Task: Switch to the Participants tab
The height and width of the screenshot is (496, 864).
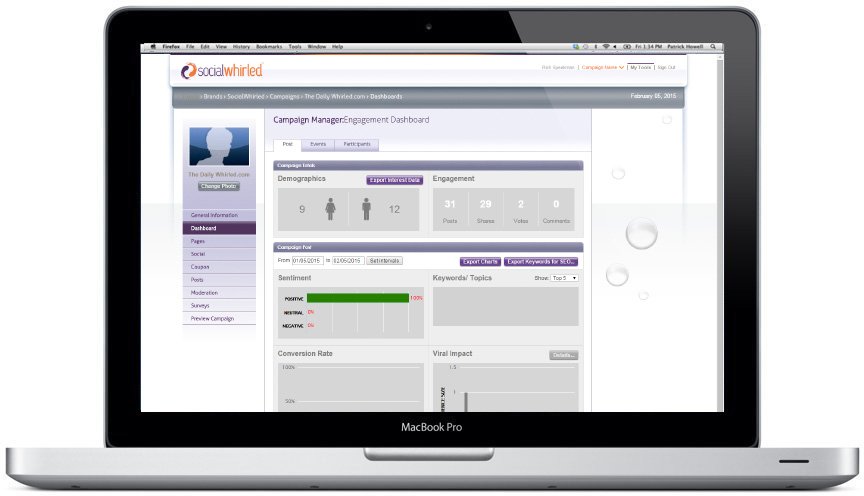Action: (x=357, y=144)
